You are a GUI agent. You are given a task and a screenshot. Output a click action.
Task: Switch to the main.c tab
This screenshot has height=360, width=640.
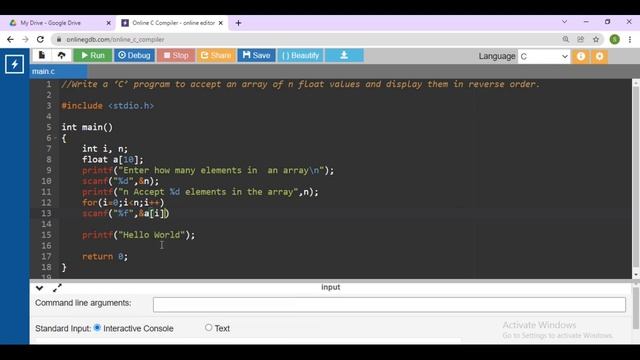tap(58, 71)
